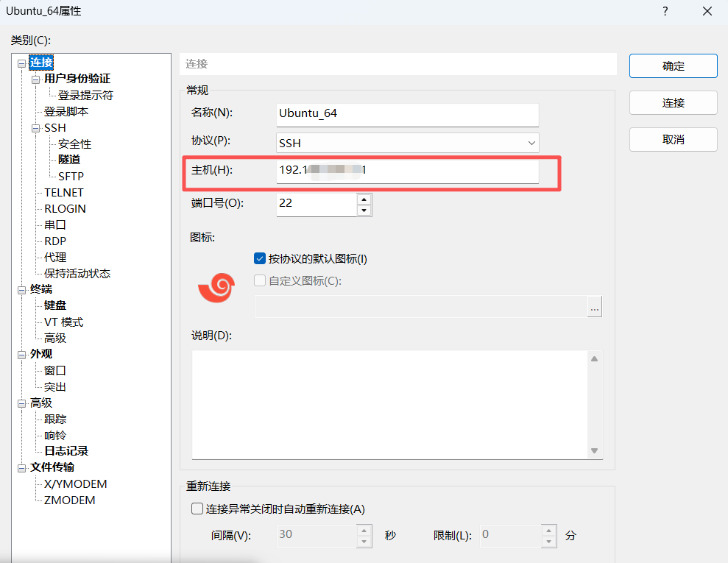The width and height of the screenshot is (728, 563).
Task: Click the 取消 button
Action: [674, 139]
